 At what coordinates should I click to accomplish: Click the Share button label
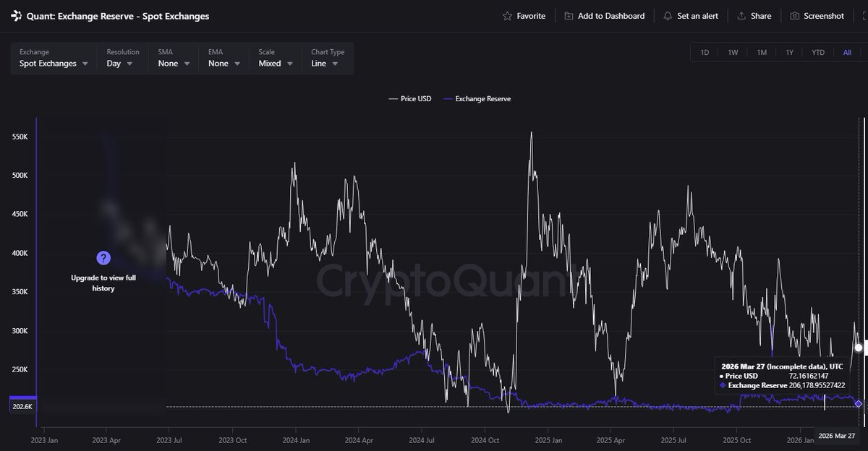click(761, 16)
